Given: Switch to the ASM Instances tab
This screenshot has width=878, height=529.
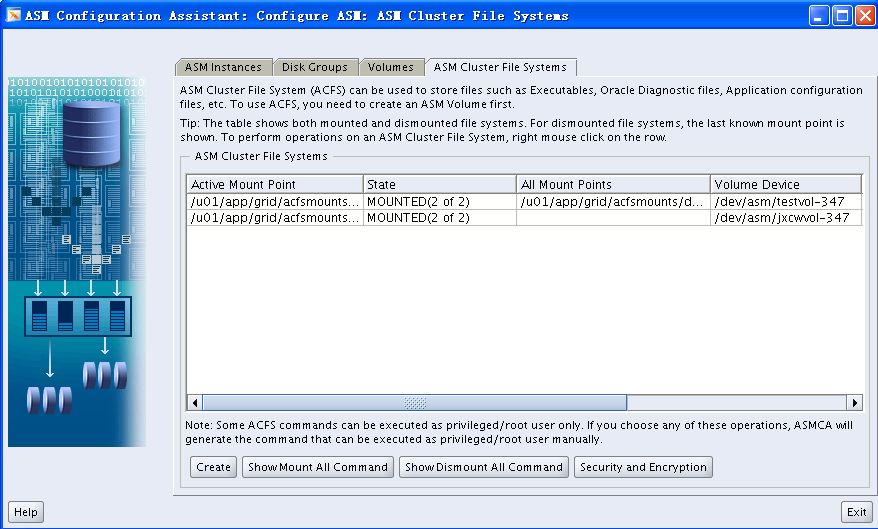Looking at the screenshot, I should pyautogui.click(x=223, y=67).
